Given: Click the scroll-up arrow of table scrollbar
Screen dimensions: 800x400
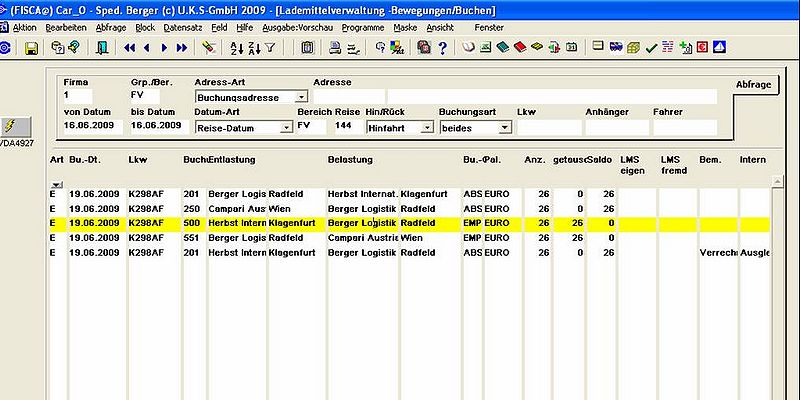Looking at the screenshot, I should click(x=777, y=181).
